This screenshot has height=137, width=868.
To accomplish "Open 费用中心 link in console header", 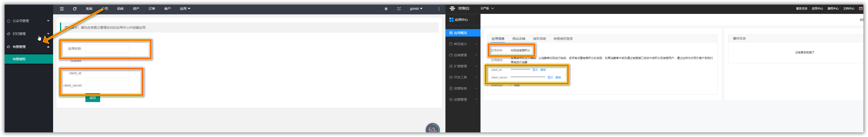I will coord(833,9).
